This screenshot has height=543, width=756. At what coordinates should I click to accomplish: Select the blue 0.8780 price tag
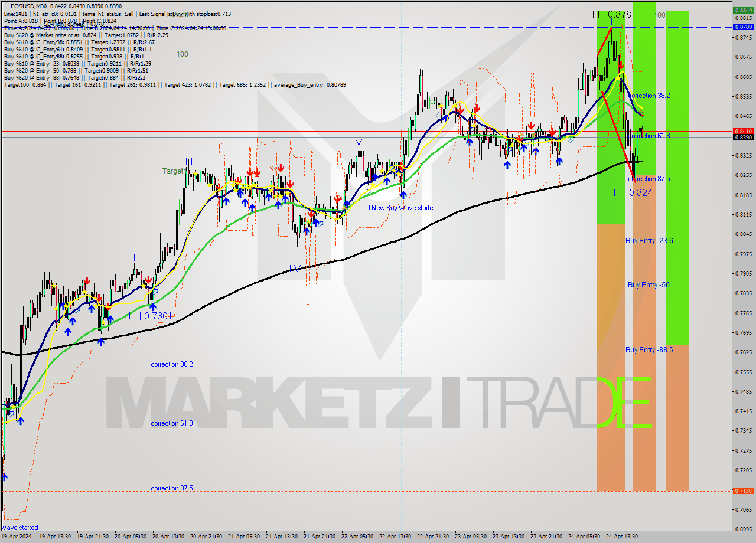pyautogui.click(x=742, y=27)
